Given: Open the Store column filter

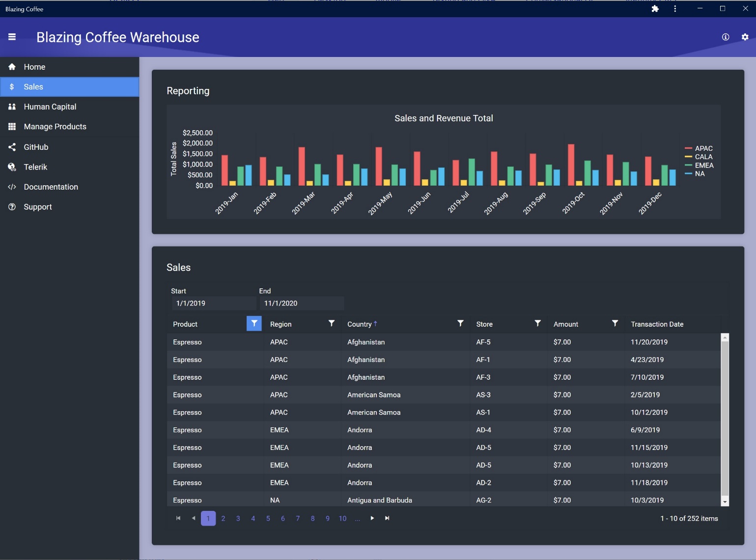Looking at the screenshot, I should point(538,323).
